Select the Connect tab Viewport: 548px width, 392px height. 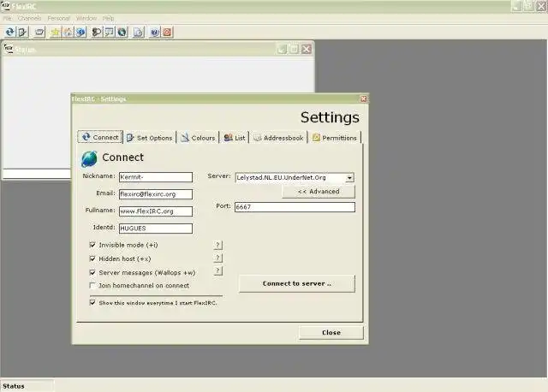(100, 137)
